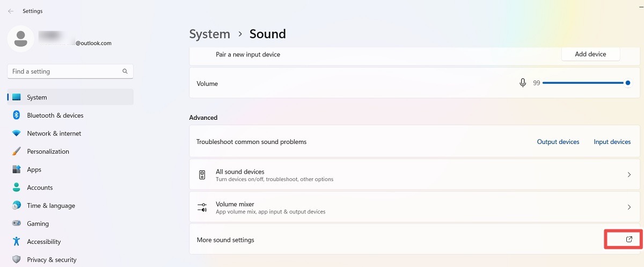Click the Privacy shield icon
Viewport: 644px width, 267px height.
pyautogui.click(x=16, y=259)
